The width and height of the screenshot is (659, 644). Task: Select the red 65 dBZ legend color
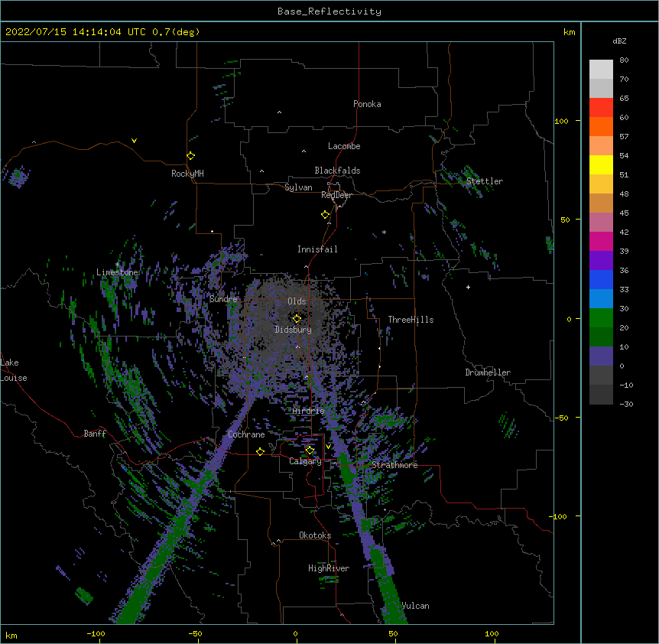601,107
